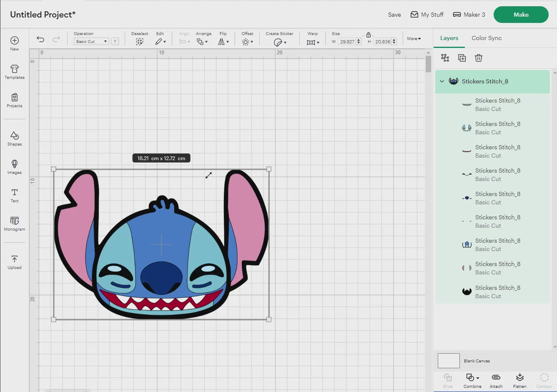Select the white eye highlights layer
This screenshot has height=392, width=557.
coord(492,221)
